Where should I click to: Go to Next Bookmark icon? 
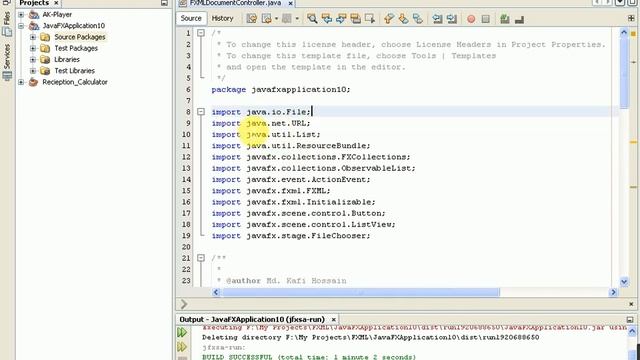click(403, 19)
